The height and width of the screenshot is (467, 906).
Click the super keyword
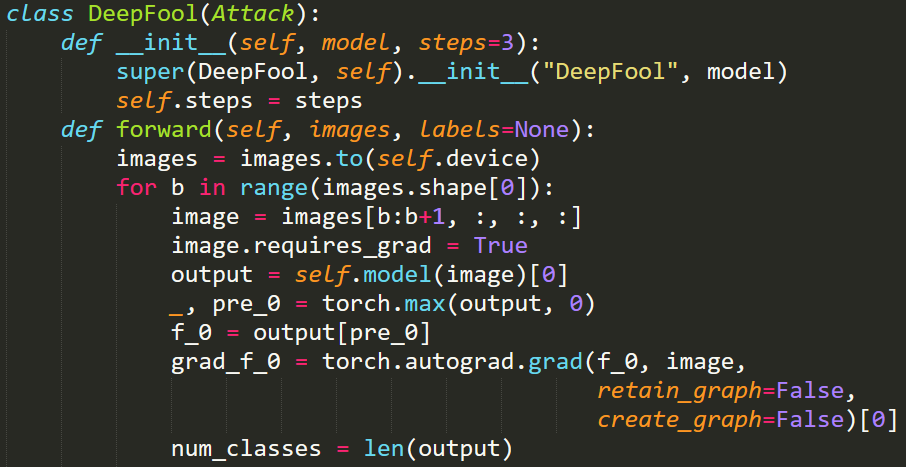[x=150, y=72]
